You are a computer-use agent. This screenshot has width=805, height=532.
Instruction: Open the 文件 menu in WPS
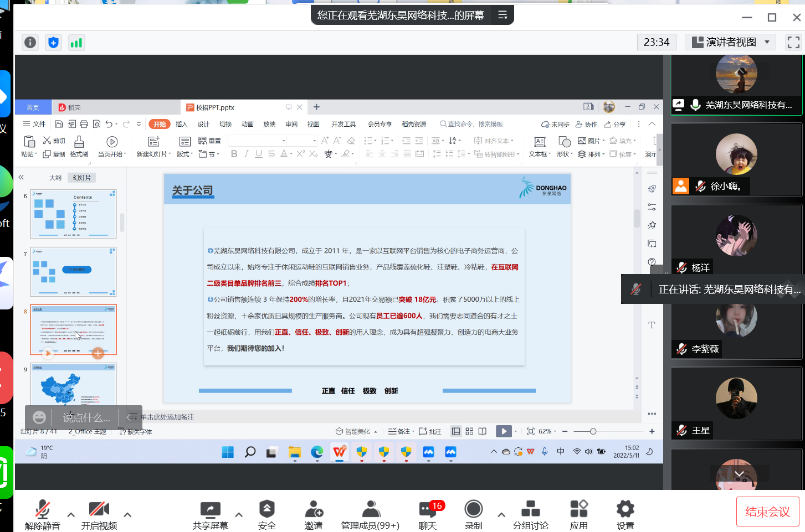34,124
